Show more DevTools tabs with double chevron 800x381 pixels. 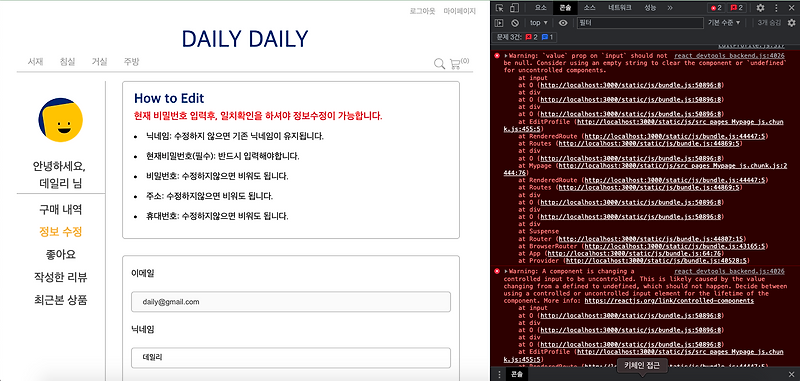tap(670, 8)
